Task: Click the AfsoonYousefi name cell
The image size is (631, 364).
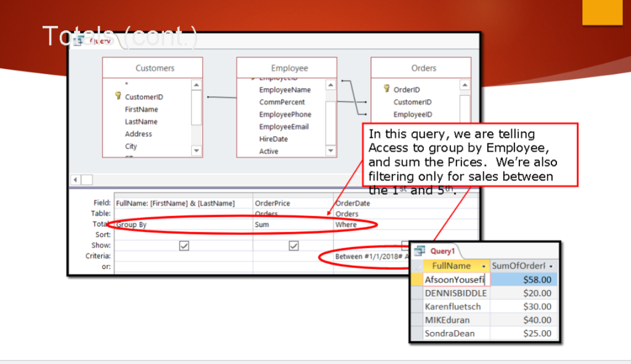Action: 457,280
